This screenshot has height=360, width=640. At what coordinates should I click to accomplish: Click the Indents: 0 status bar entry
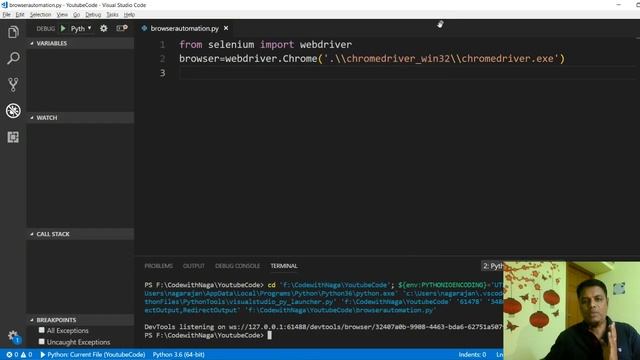472,355
